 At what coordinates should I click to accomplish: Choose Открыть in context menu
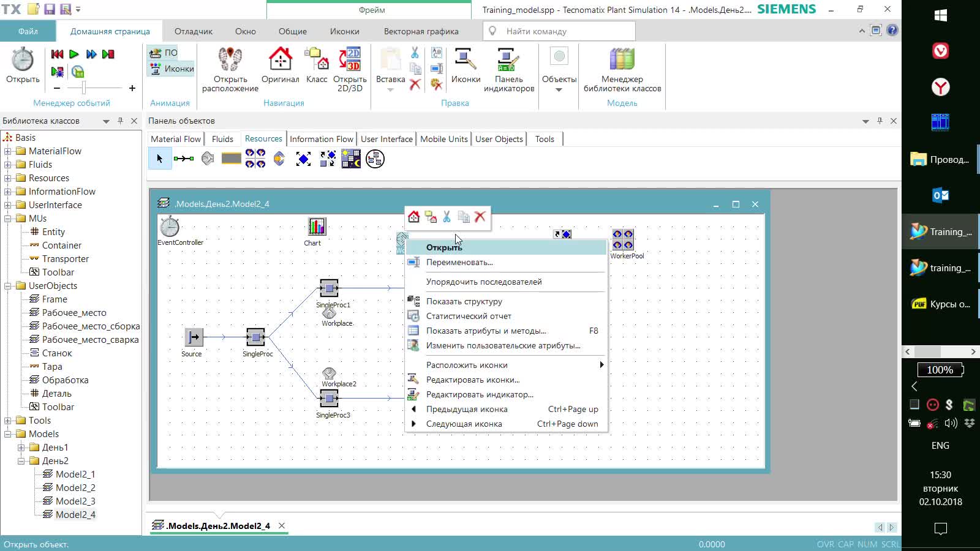coord(507,247)
